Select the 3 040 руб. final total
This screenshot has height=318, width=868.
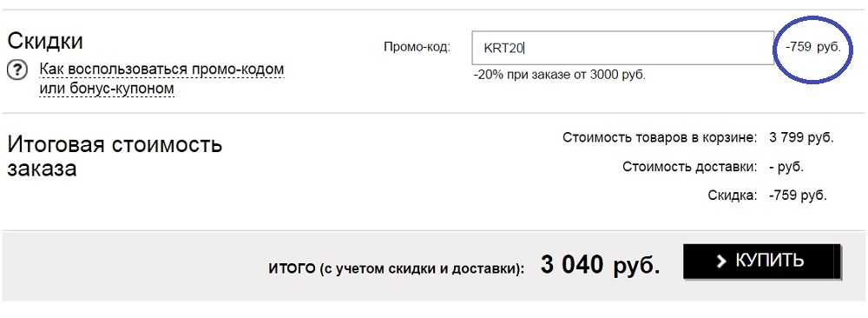[600, 265]
